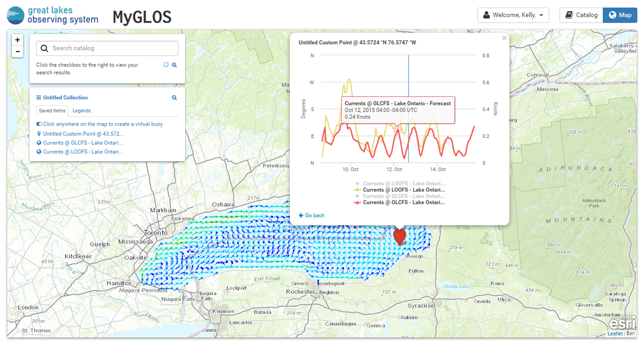The height and width of the screenshot is (347, 644).
Task: Toggle the yellow LOOFS legend series
Action: 400,190
